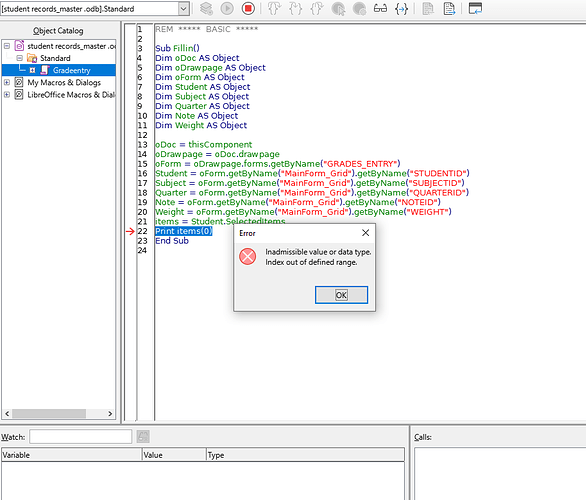
Task: Click the Run macro play icon
Action: [x=227, y=8]
